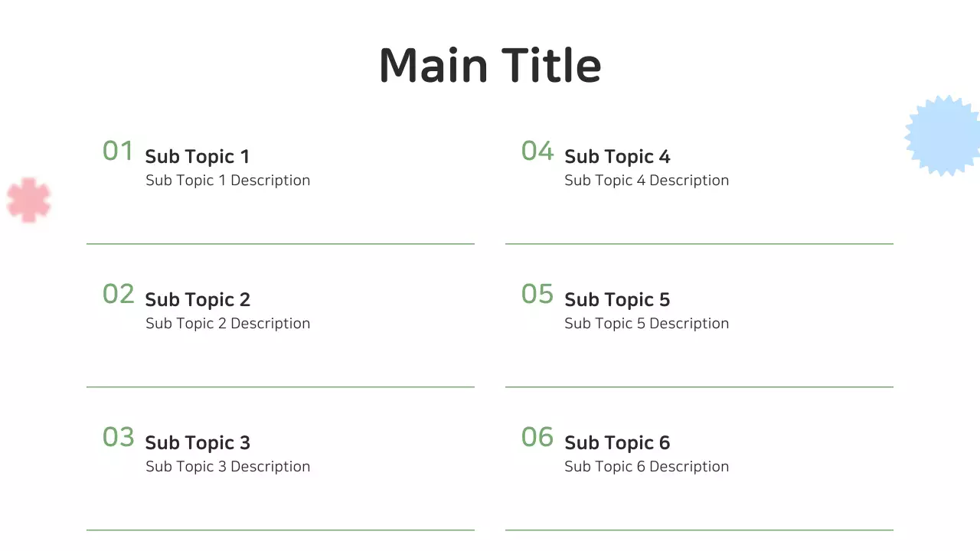Click the Sub Topic 1 Description text

(x=227, y=181)
